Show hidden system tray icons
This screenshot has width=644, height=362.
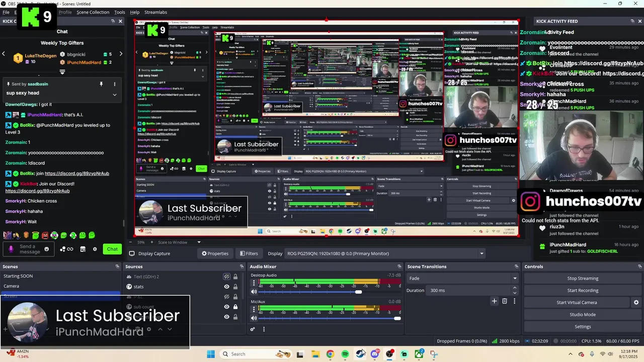point(571,354)
